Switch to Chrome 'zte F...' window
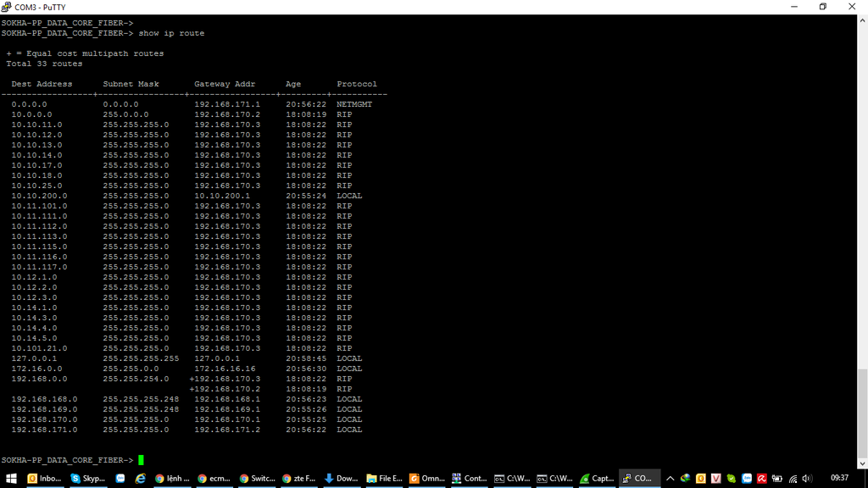This screenshot has width=868, height=488. click(299, 479)
